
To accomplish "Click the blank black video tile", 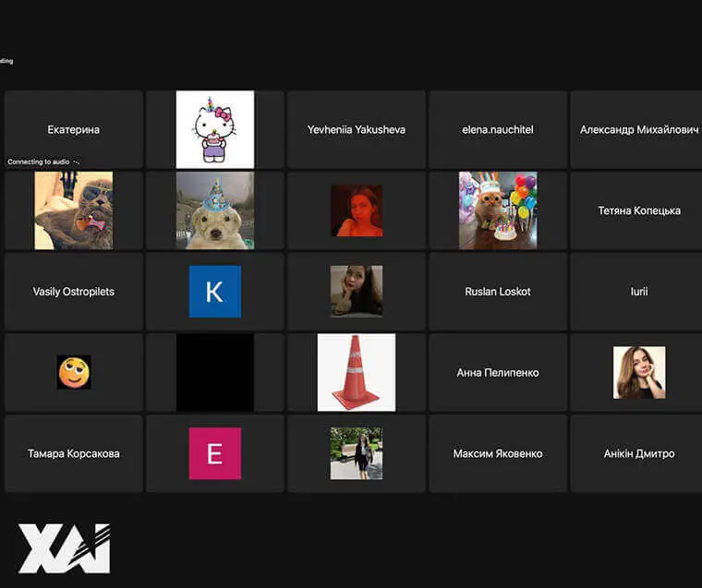I will (x=214, y=372).
